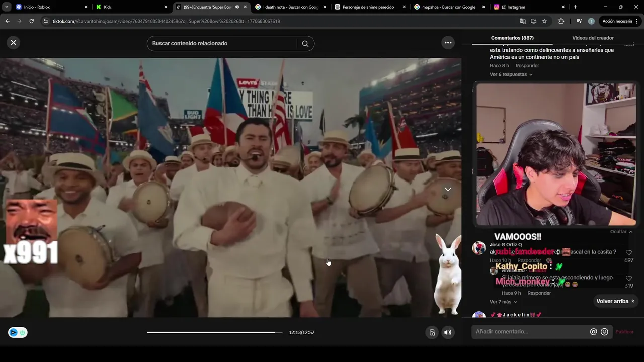Open Jose G Ortiz Q's profile avatar
The image size is (644, 362).
(479, 248)
